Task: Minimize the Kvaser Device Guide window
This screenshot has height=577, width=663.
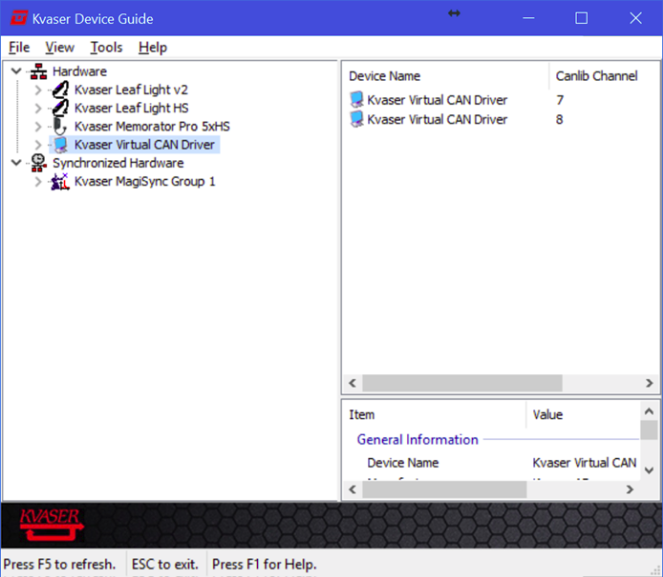Action: click(x=529, y=18)
